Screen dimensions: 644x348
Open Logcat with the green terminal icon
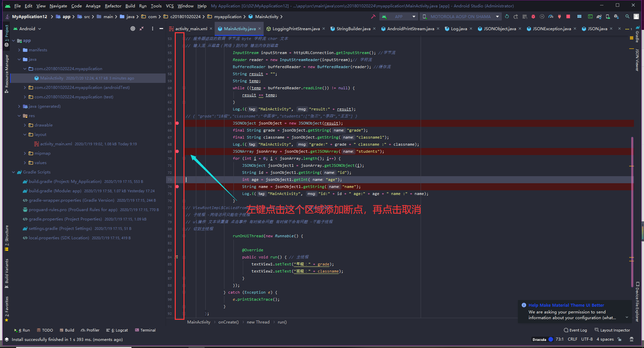590,16
